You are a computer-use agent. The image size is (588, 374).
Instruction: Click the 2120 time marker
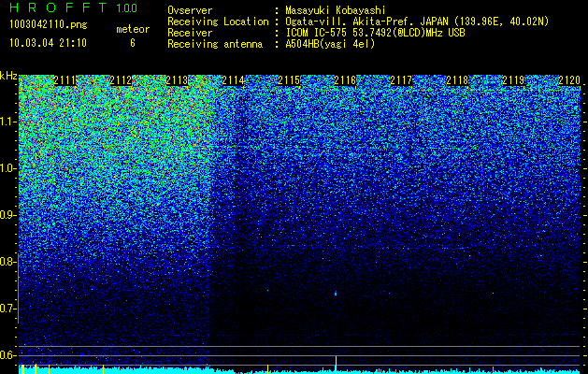click(569, 80)
